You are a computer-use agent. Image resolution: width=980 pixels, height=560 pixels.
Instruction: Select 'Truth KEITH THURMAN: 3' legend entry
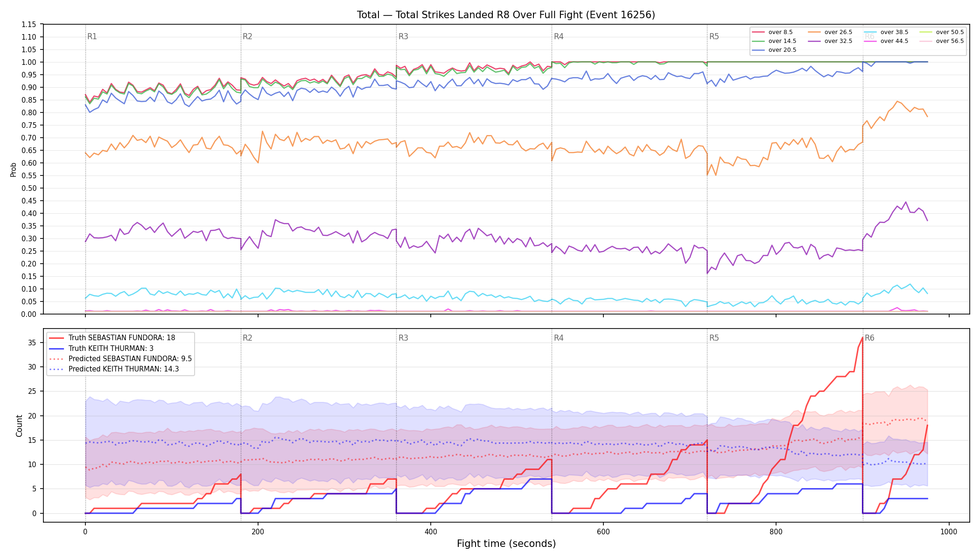pos(101,349)
